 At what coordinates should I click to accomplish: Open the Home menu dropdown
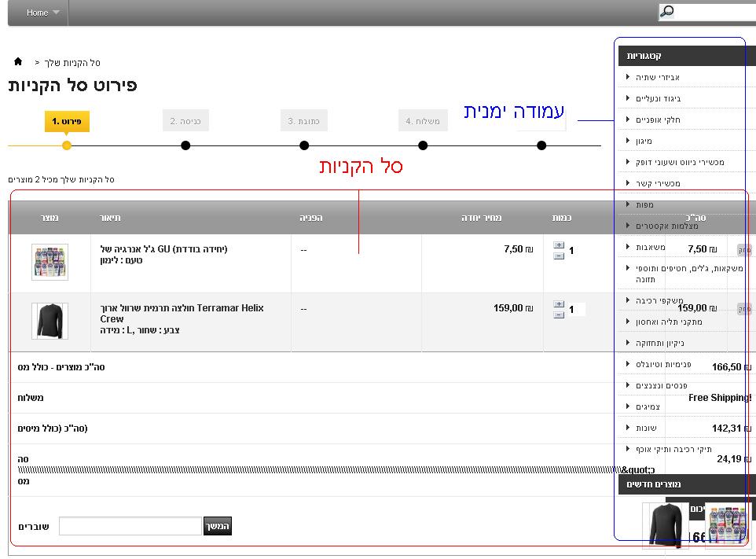pos(42,13)
